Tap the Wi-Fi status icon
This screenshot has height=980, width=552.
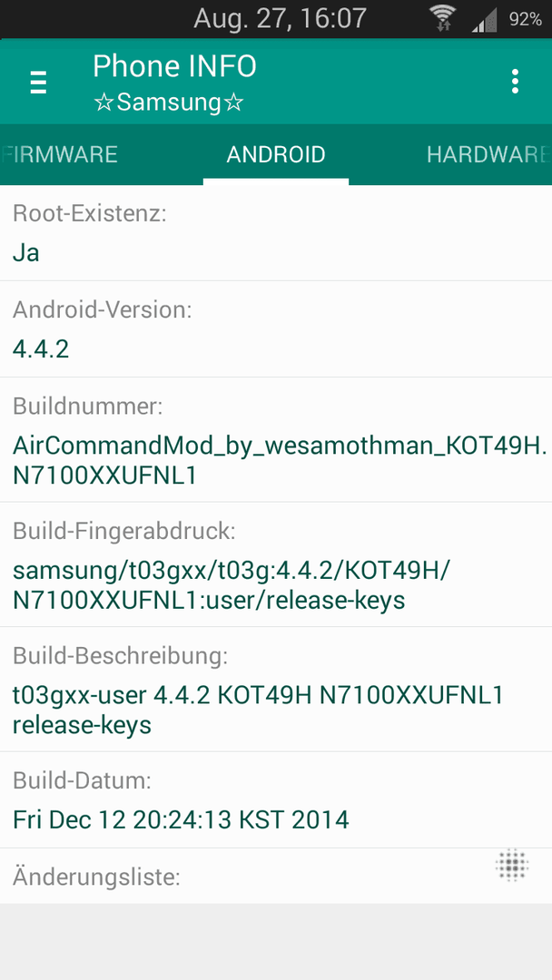pos(443,19)
